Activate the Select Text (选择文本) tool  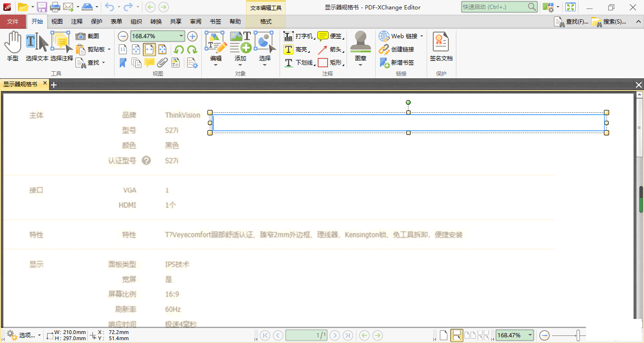[x=37, y=47]
